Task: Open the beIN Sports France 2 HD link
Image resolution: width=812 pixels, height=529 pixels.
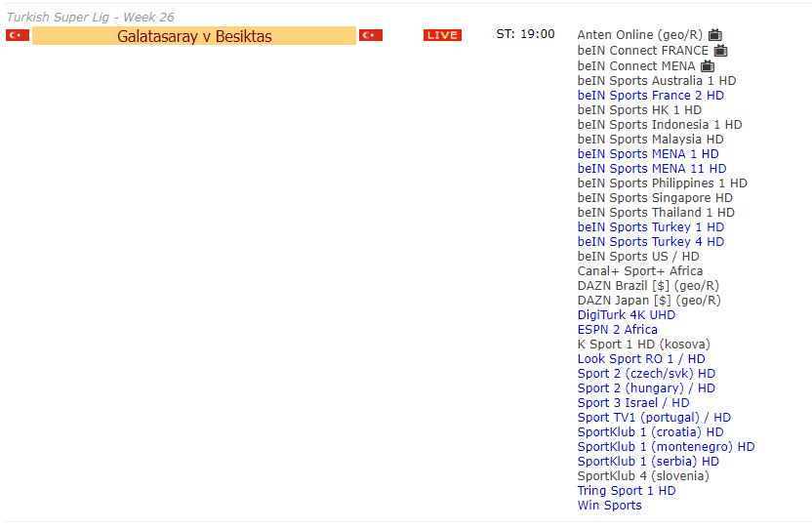Action: coord(650,96)
